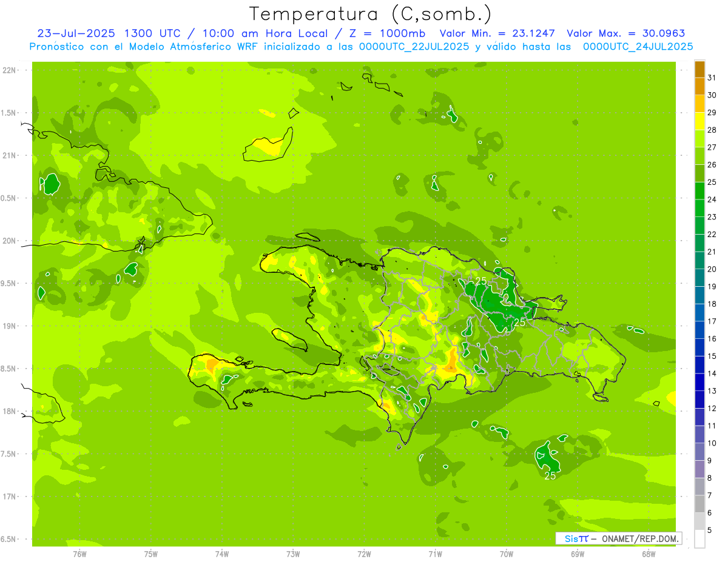This screenshot has width=728, height=562.
Task: Click the "1.5N" latitude label
Action: (x=10, y=113)
